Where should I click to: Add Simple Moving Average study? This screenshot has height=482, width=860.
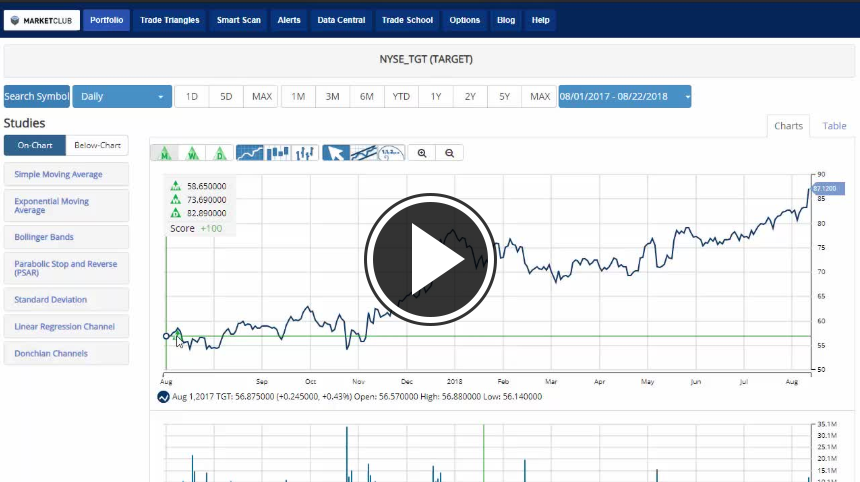66,174
